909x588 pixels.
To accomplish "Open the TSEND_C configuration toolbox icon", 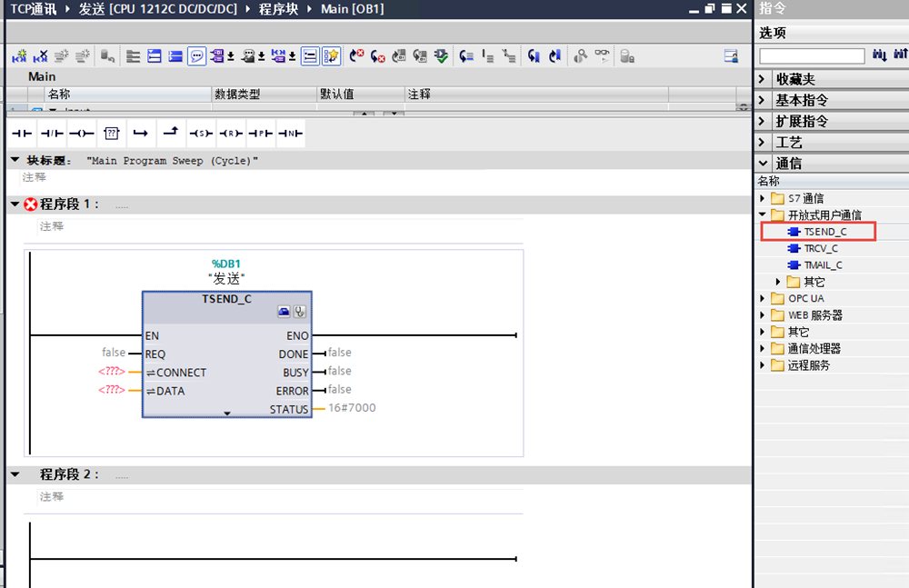I will pos(285,312).
